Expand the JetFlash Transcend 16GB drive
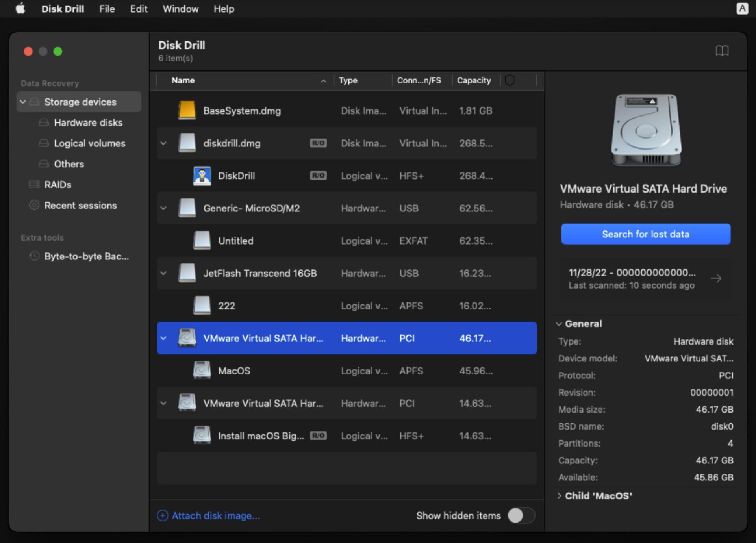756x543 pixels. tap(163, 273)
